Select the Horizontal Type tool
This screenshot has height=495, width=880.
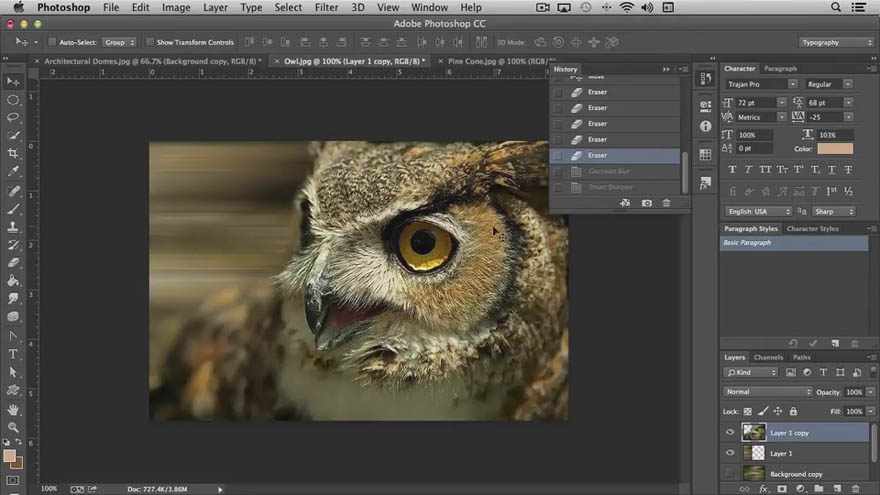pyautogui.click(x=13, y=354)
